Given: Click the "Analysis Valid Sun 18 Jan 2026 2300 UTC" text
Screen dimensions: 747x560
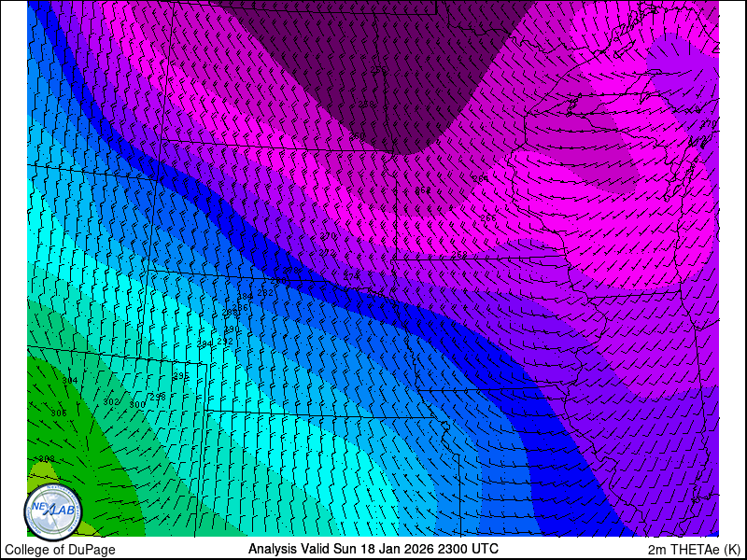Looking at the screenshot, I should point(373,548).
